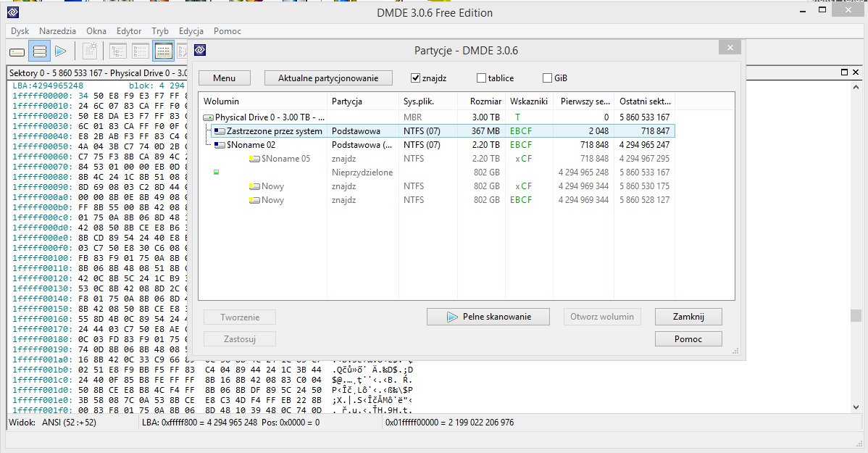Activate the highlighted hex editor view icon
The height and width of the screenshot is (453, 868).
pos(163,51)
